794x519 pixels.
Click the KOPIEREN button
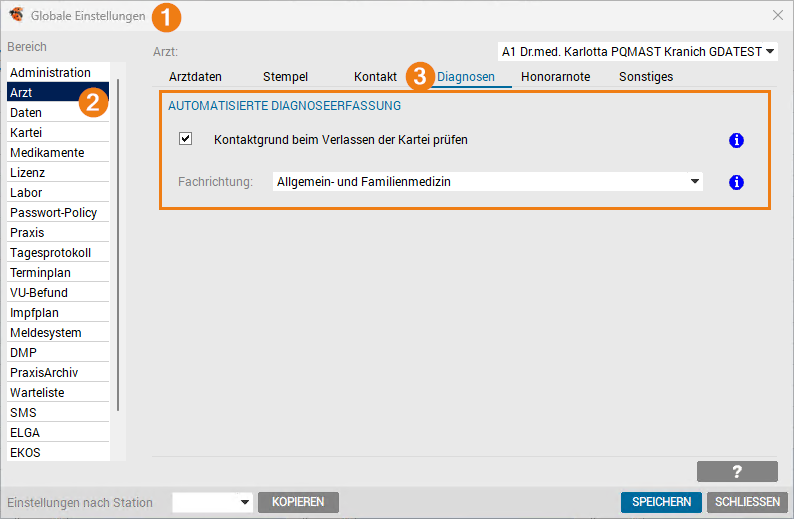pyautogui.click(x=298, y=502)
